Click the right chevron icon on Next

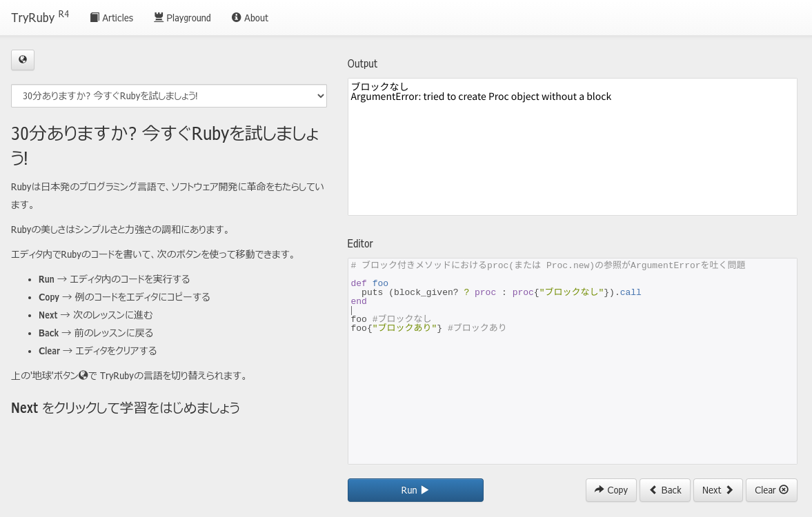730,490
